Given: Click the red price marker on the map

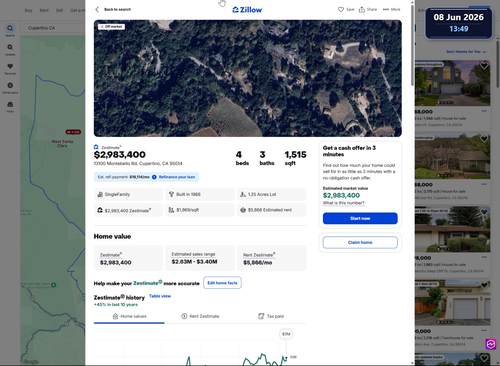Looking at the screenshot, I should tap(73, 132).
